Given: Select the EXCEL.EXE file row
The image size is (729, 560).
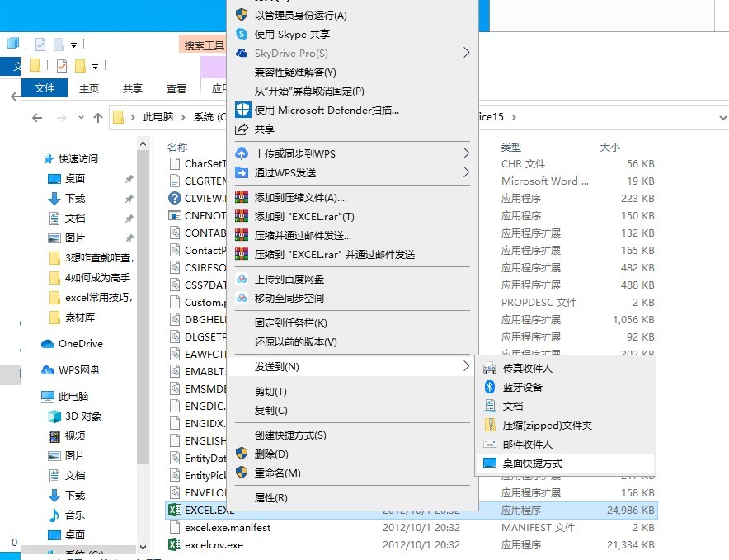Looking at the screenshot, I should (412, 511).
